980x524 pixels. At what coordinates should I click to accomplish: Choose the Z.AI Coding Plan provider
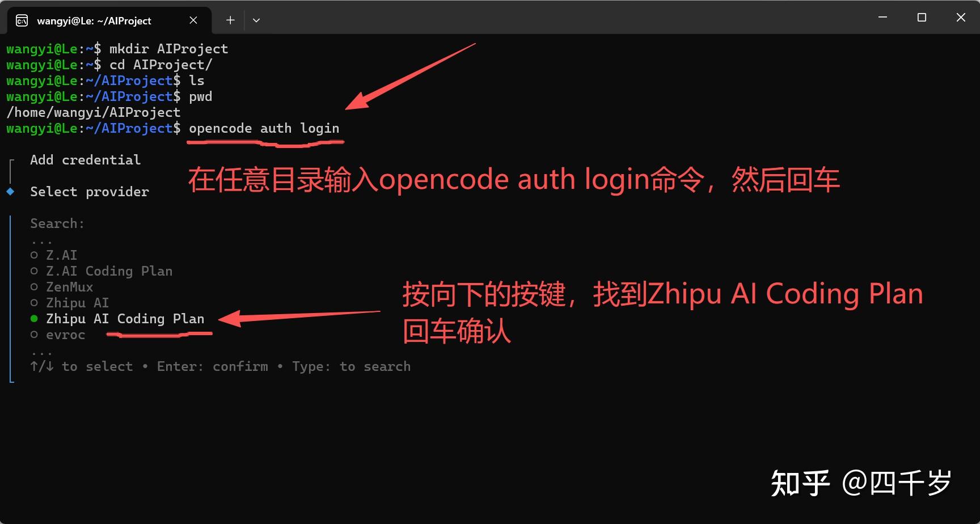pos(102,271)
